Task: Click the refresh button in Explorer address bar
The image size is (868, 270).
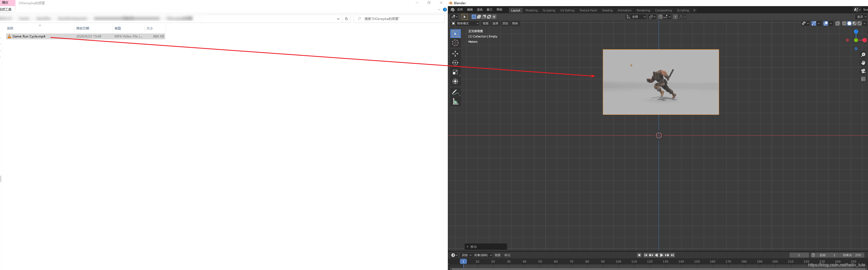Action: click(x=347, y=19)
